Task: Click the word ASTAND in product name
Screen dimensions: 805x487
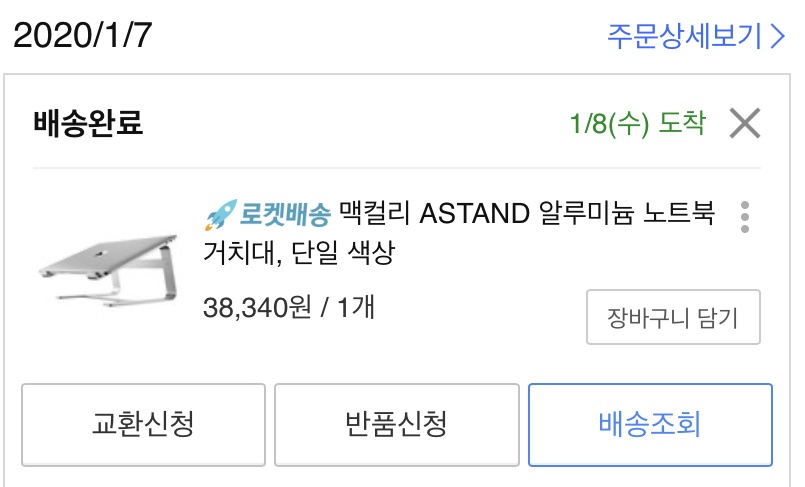Action: (474, 213)
